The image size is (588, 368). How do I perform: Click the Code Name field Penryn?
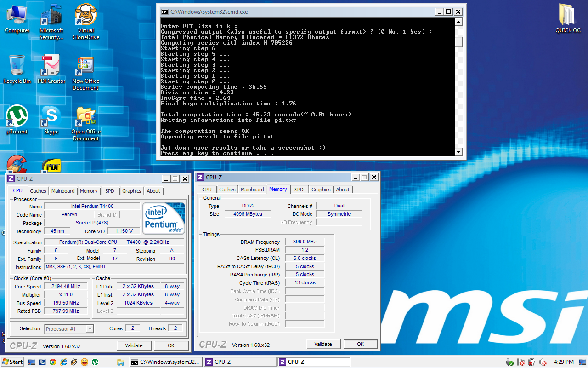pyautogui.click(x=69, y=215)
